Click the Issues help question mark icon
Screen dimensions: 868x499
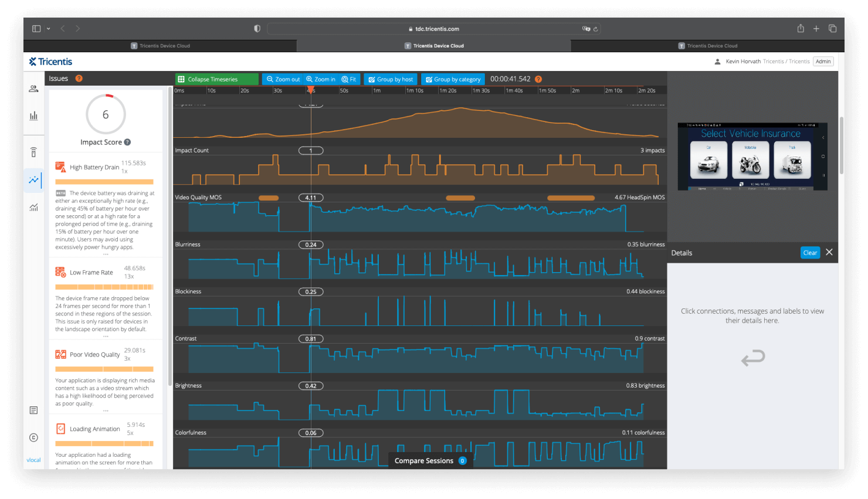click(x=79, y=79)
